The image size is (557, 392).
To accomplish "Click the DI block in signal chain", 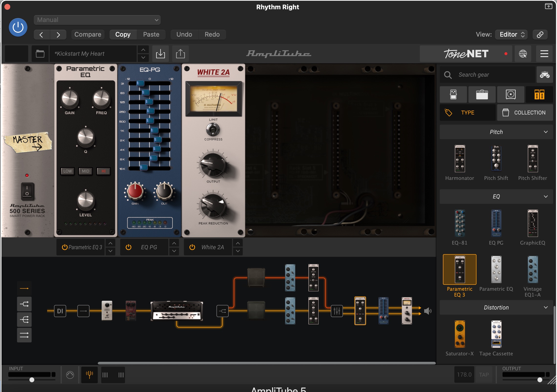I will pos(60,311).
